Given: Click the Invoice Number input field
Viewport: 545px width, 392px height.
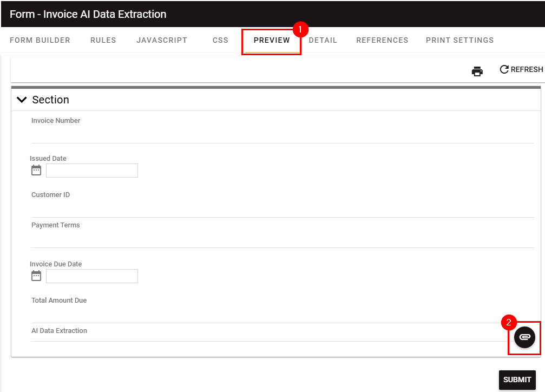Looking at the screenshot, I should click(281, 135).
